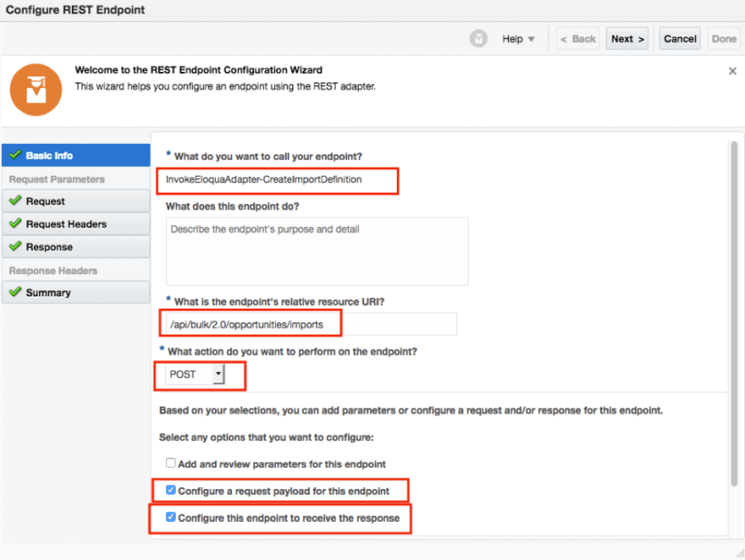Open the Basic Info tab

coord(75,155)
